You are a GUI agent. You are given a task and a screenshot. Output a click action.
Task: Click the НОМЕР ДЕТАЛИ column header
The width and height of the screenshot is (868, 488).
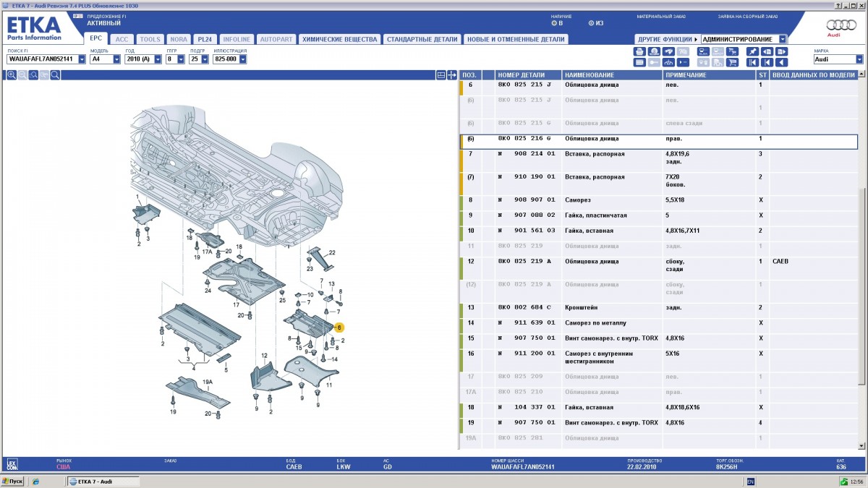tap(529, 75)
